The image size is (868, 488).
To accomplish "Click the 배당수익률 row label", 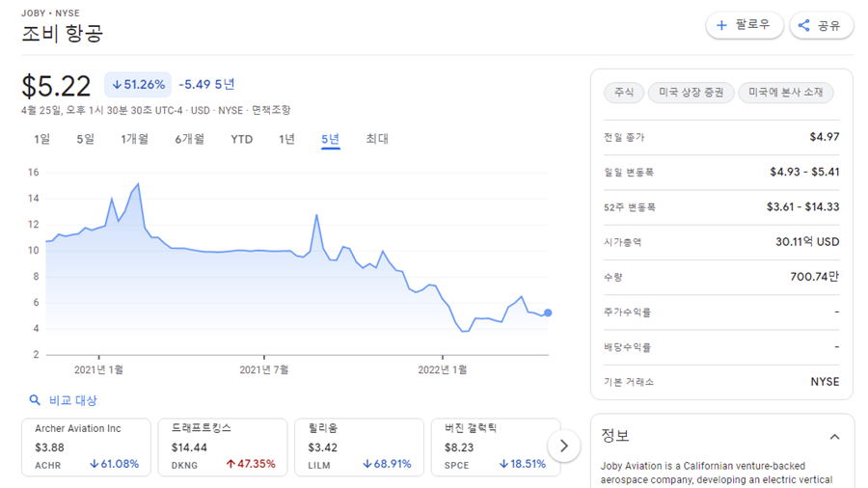I will pyautogui.click(x=627, y=347).
